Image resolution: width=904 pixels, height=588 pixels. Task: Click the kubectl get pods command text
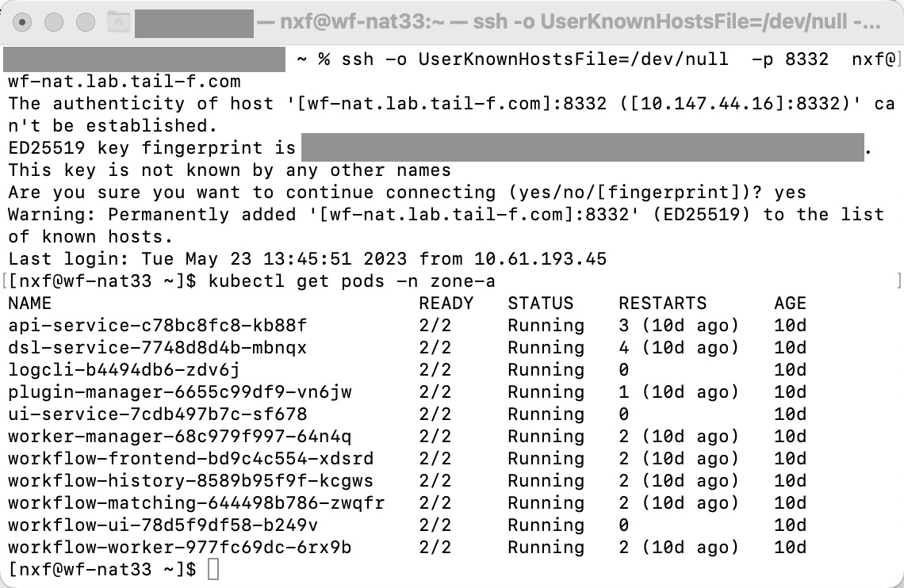pyautogui.click(x=357, y=281)
